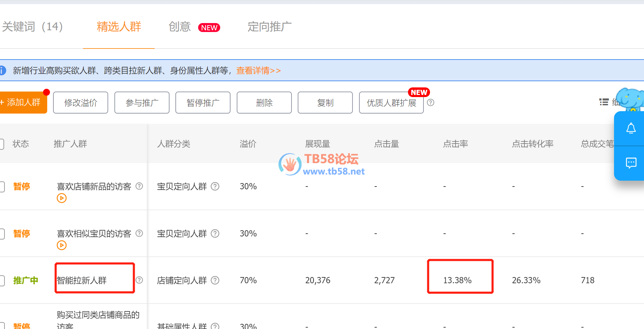Click the 26.33% conversion rate value
The width and height of the screenshot is (644, 329).
526,280
